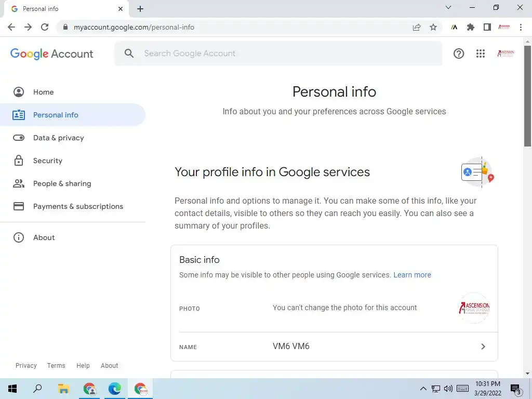This screenshot has width=532, height=399.
Task: Click the network icon in the tray
Action: coord(436,389)
